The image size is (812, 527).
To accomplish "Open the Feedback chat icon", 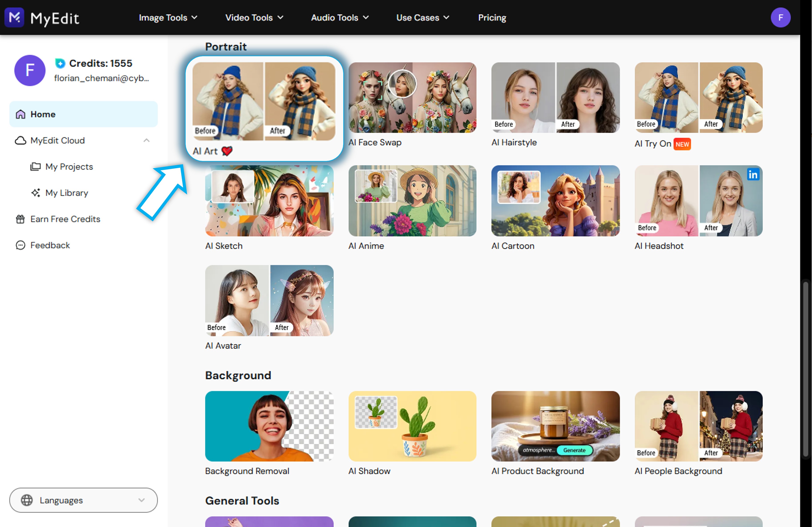I will point(20,245).
